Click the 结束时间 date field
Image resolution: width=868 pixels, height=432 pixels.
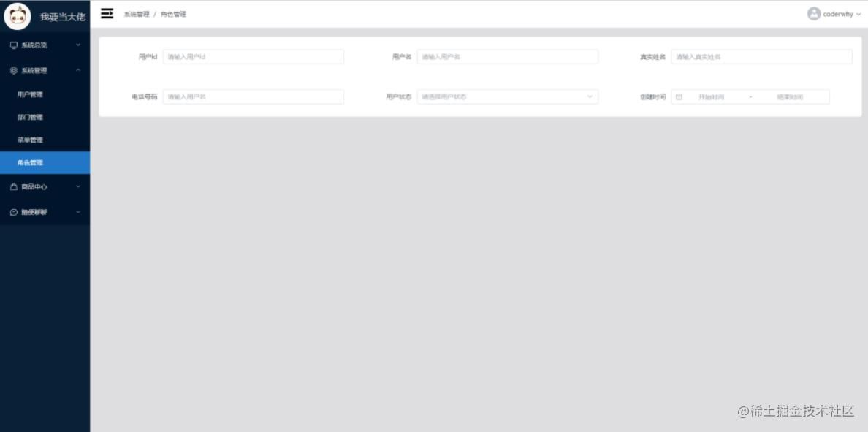coord(790,97)
